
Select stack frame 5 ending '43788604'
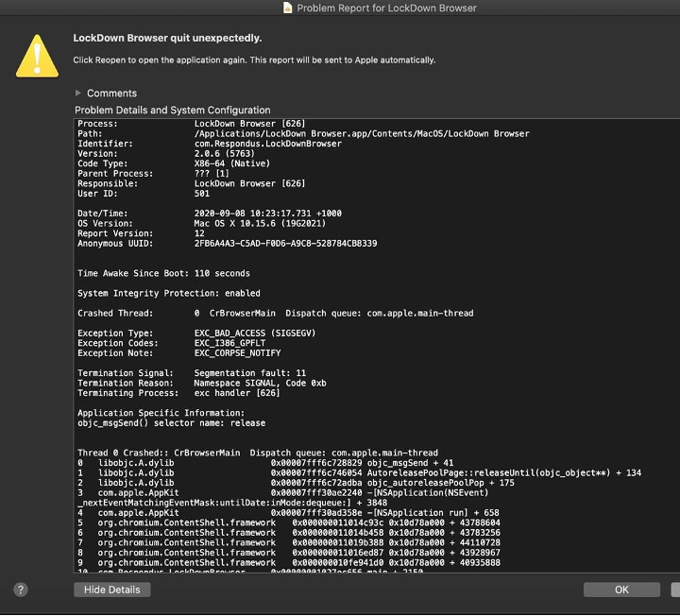(289, 522)
